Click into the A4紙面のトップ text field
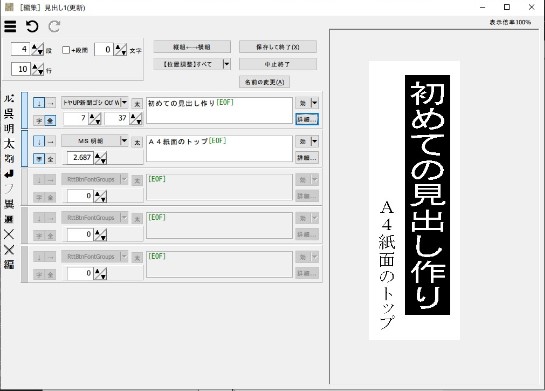Image resolution: width=545 pixels, height=391 pixels. (x=219, y=149)
